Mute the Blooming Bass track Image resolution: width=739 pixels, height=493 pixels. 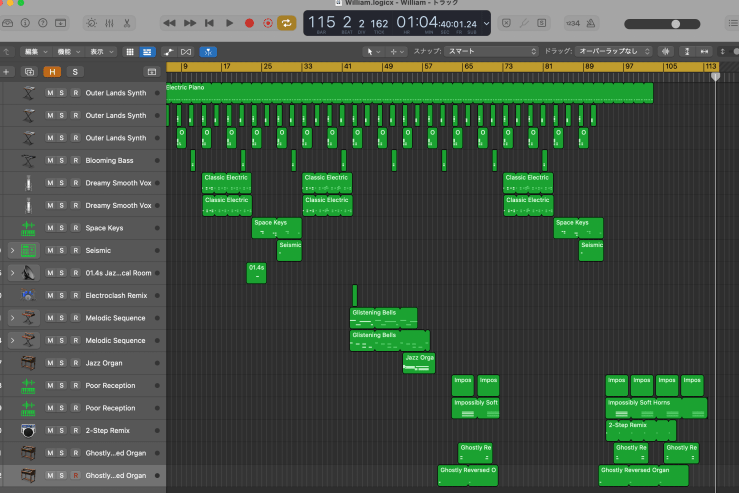tap(50, 161)
